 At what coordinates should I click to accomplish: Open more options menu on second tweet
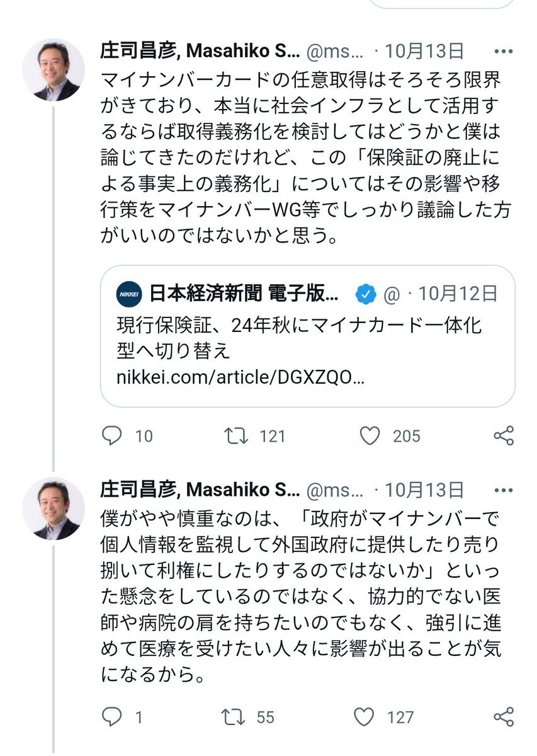tap(503, 490)
